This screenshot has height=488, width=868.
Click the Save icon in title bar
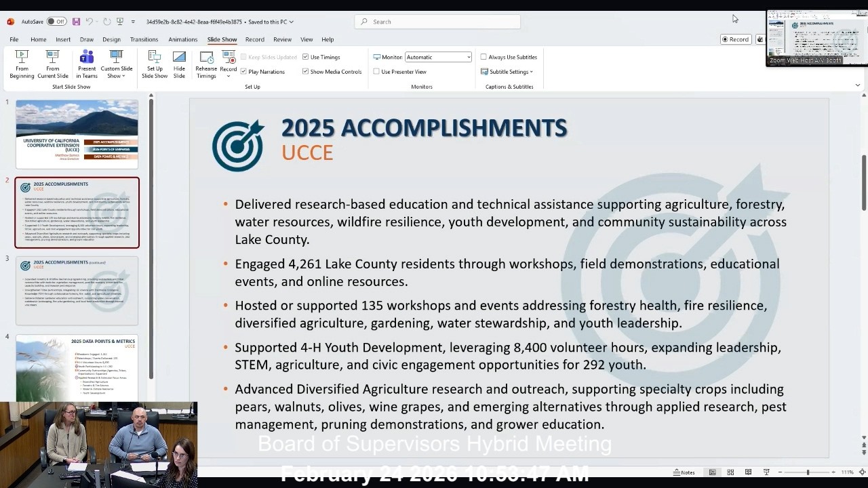click(76, 22)
